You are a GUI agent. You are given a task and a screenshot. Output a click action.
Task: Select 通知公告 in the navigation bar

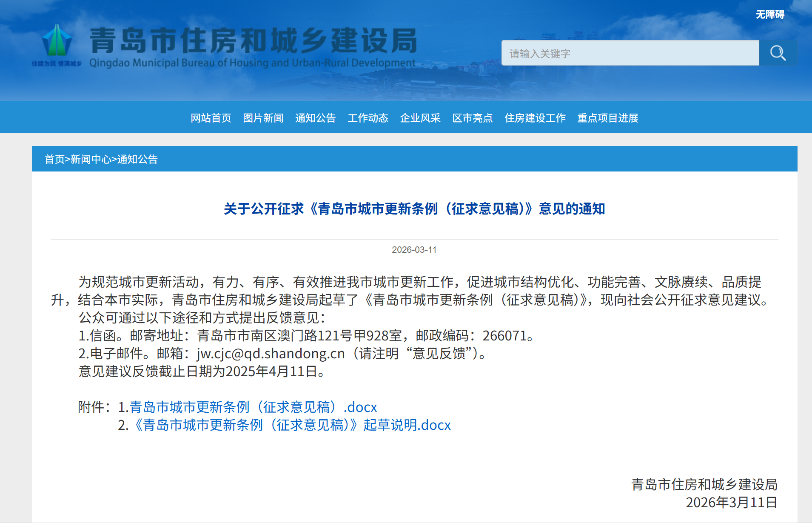315,118
